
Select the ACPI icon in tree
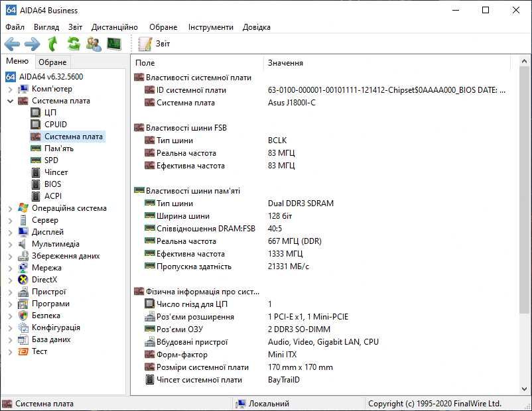(x=35, y=196)
